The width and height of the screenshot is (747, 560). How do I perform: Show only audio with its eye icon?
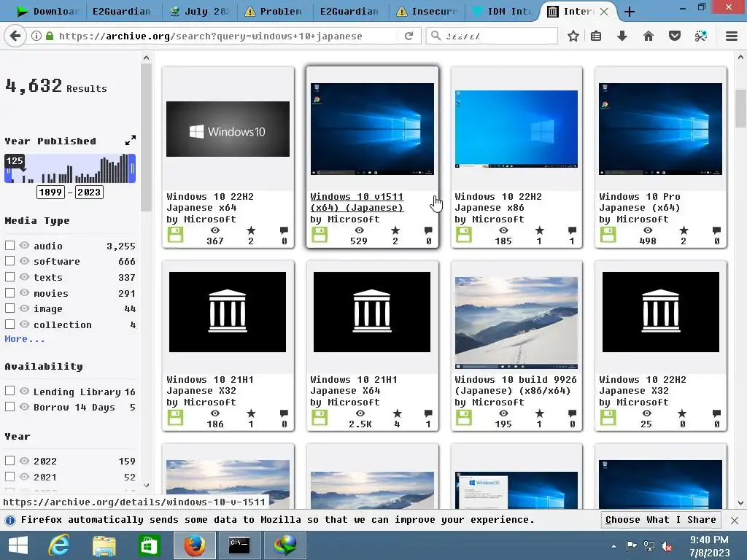[24, 245]
